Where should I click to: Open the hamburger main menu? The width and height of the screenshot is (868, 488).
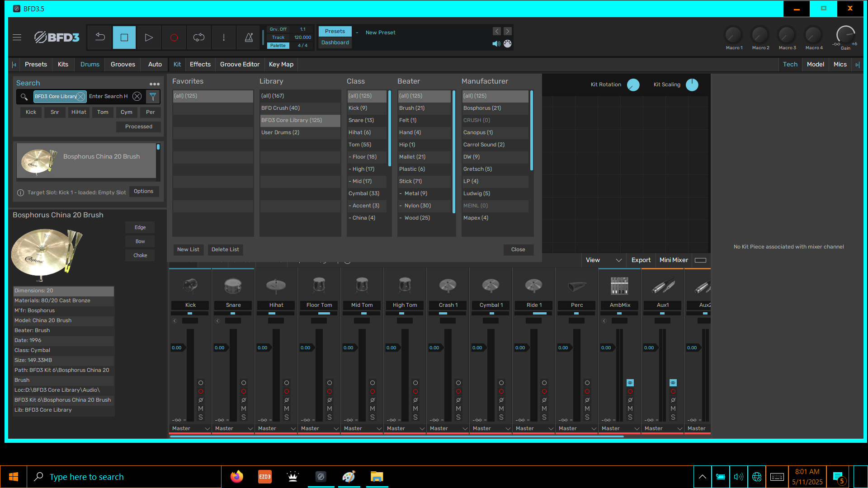(x=17, y=38)
